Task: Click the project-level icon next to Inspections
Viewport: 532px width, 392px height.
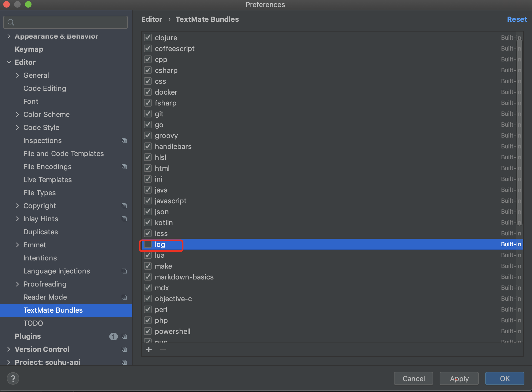Action: (x=124, y=141)
